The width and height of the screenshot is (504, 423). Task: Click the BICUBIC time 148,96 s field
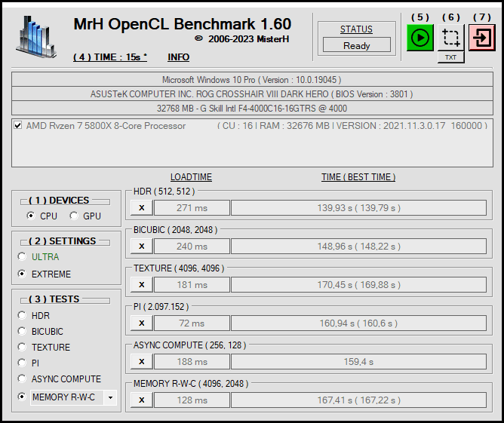coord(358,247)
